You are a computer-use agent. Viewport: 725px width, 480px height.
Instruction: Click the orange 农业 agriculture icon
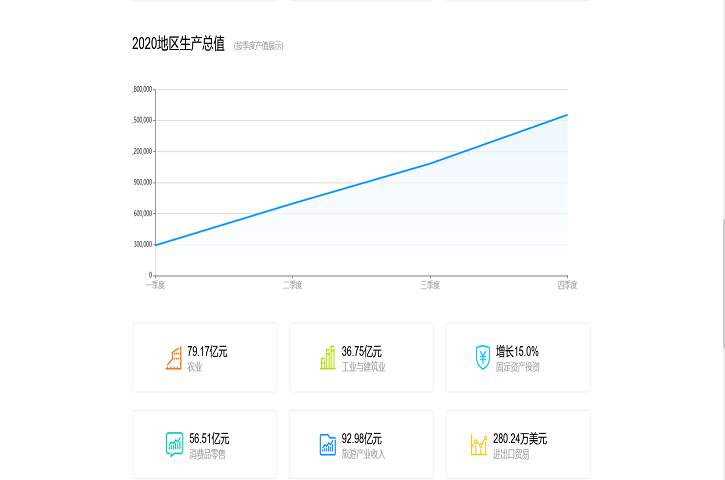pyautogui.click(x=174, y=358)
